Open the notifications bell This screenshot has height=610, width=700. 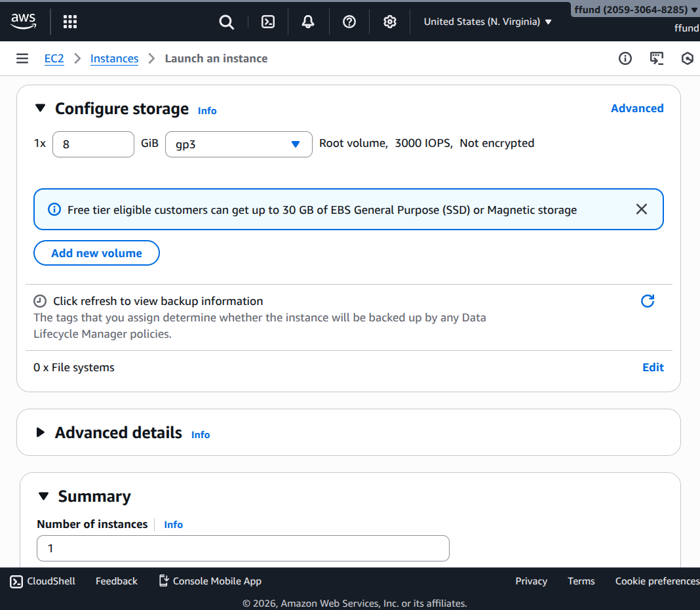308,22
